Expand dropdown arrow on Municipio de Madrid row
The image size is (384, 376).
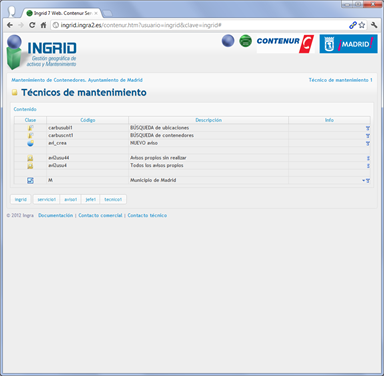(364, 181)
